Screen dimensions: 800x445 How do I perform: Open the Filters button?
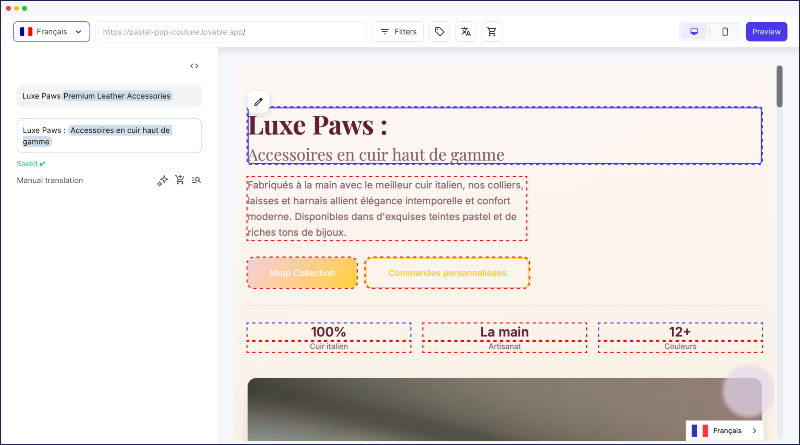click(x=398, y=32)
